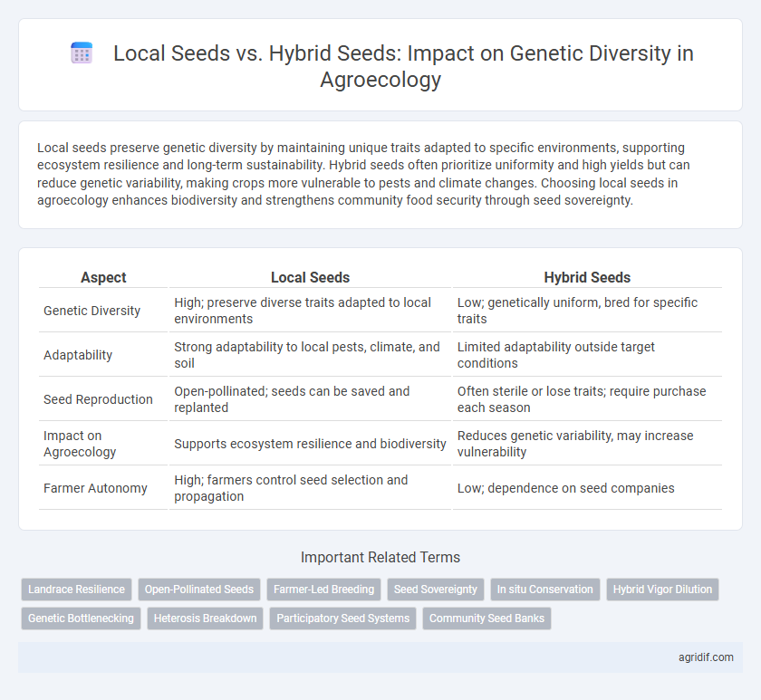761x700 pixels.
Task: Open the In situ Conservation tag
Action: pos(545,589)
